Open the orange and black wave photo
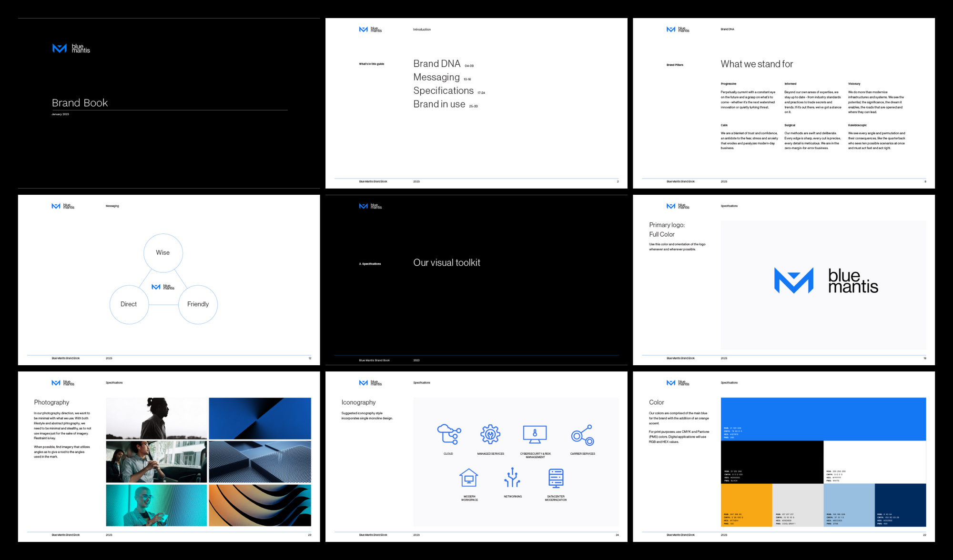 point(260,505)
